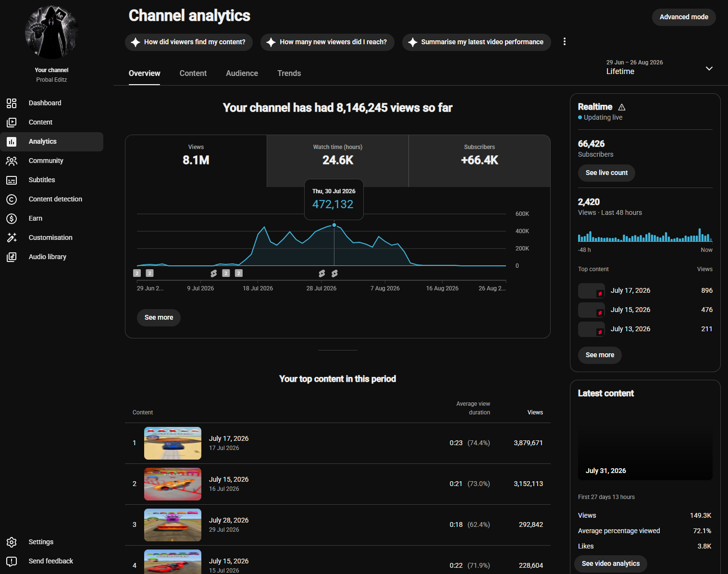Click the Realtime warning triangle icon

pyautogui.click(x=622, y=107)
